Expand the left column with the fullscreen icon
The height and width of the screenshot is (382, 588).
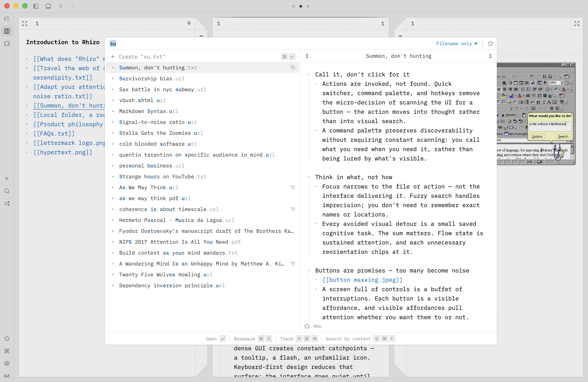(x=25, y=24)
